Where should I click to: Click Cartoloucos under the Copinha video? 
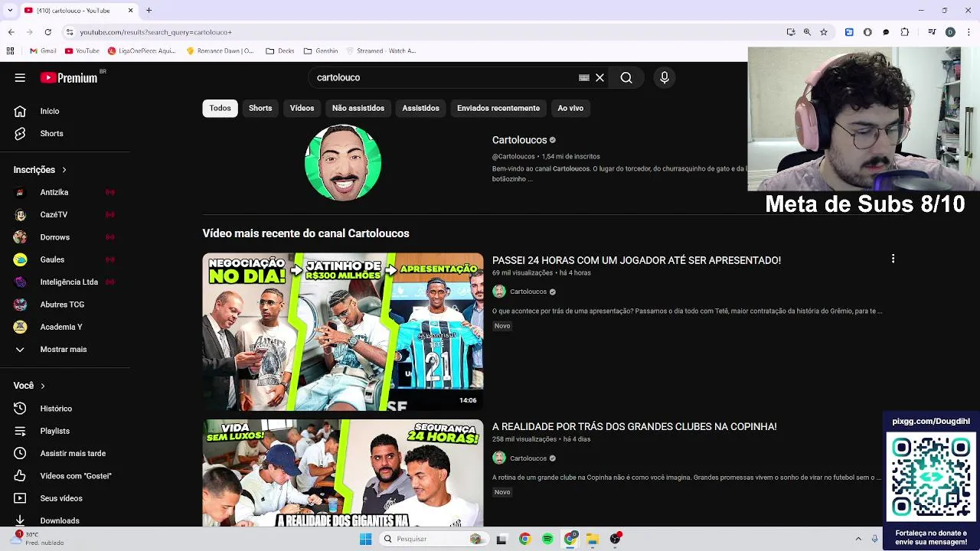[x=528, y=458]
